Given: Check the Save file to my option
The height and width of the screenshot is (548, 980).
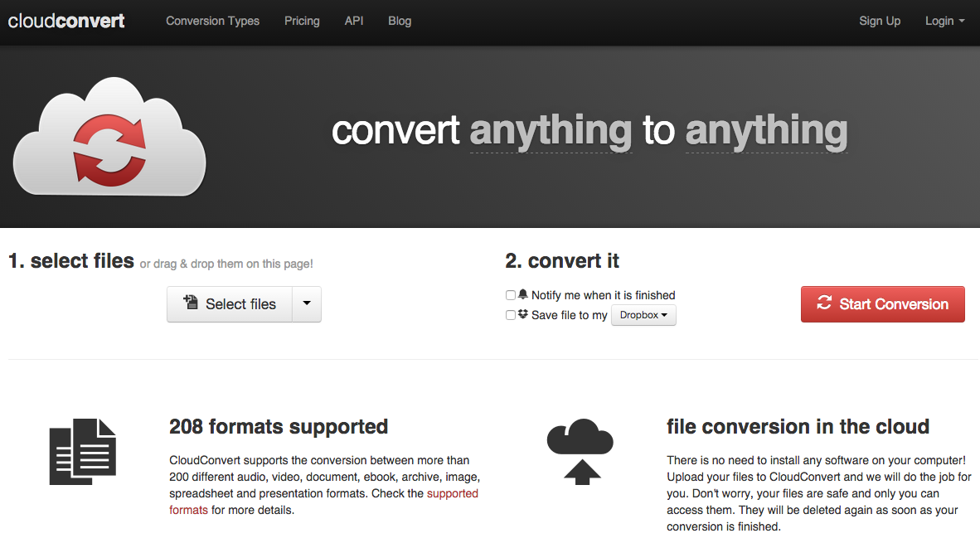Looking at the screenshot, I should point(511,315).
